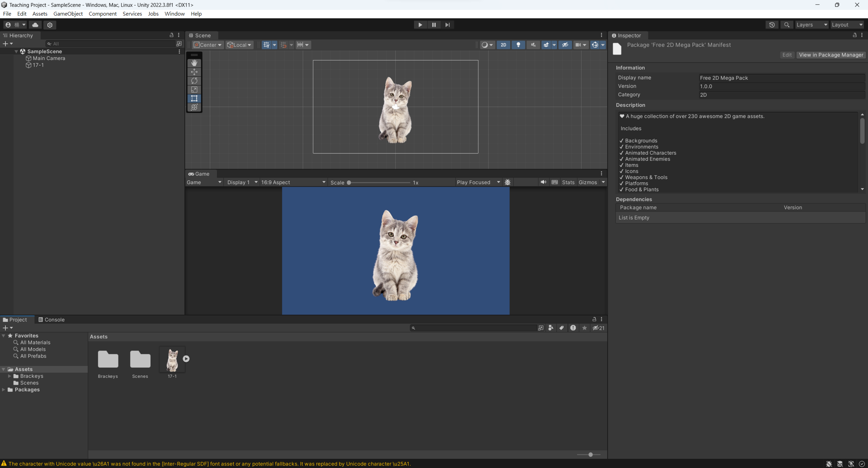This screenshot has width=868, height=468.
Task: Toggle grid visibility in Scene toolbar
Action: [266, 45]
